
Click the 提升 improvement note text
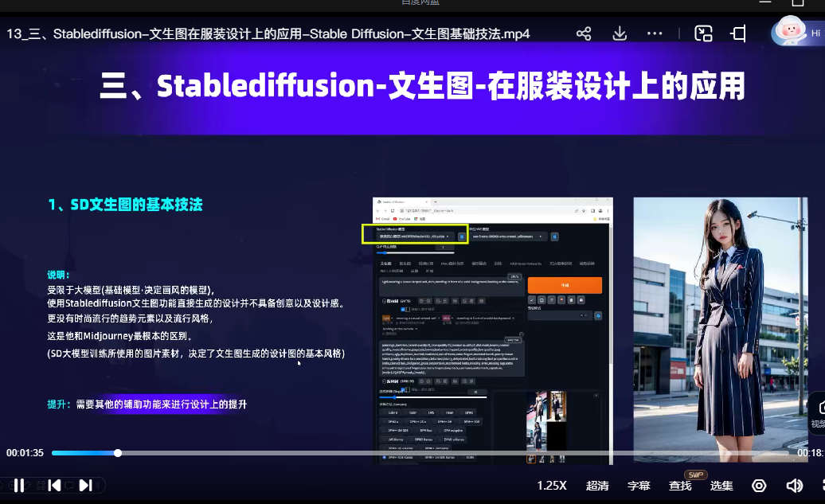(x=147, y=404)
